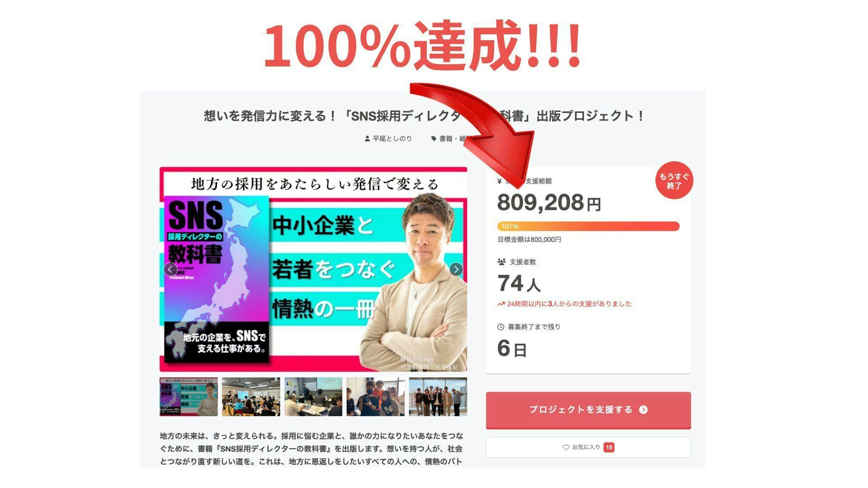Click the person icon beside 平尾としのり

click(x=367, y=139)
